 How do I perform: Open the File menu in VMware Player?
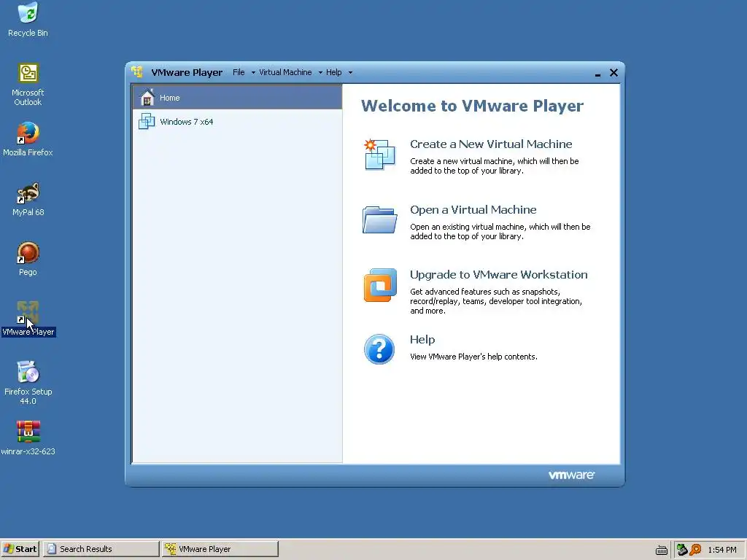coord(239,72)
